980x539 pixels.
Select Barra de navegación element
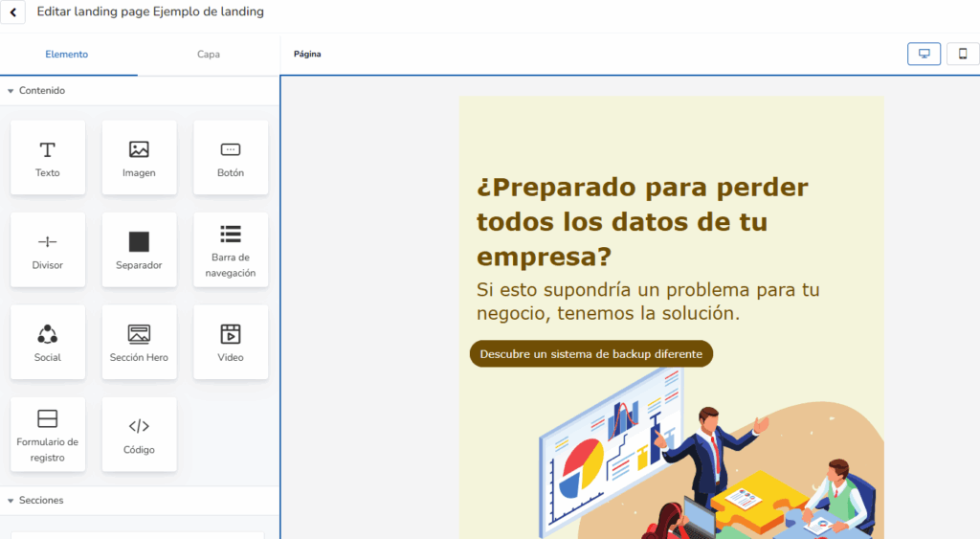tap(231, 250)
